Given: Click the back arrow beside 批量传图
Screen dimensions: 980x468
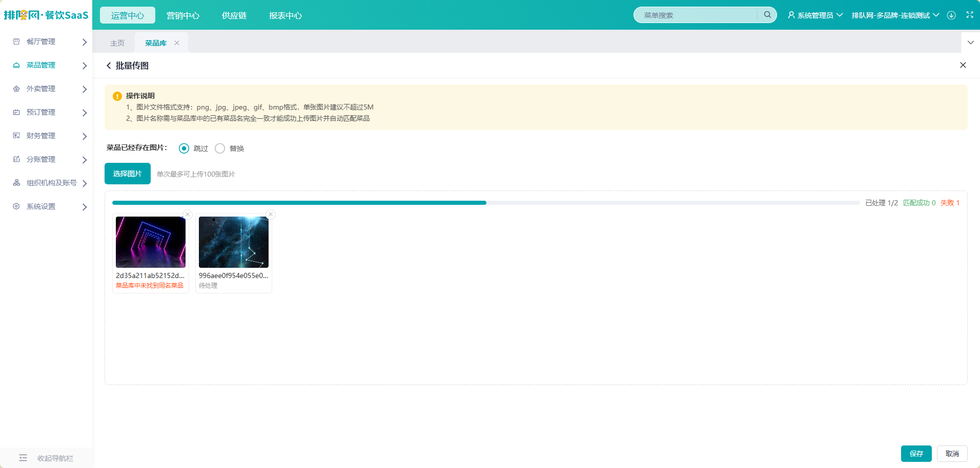Looking at the screenshot, I should point(109,66).
